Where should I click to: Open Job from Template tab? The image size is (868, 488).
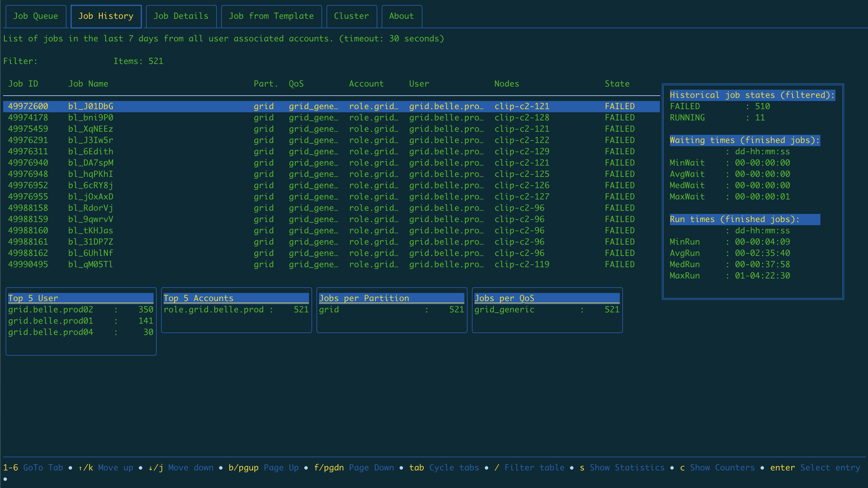271,15
